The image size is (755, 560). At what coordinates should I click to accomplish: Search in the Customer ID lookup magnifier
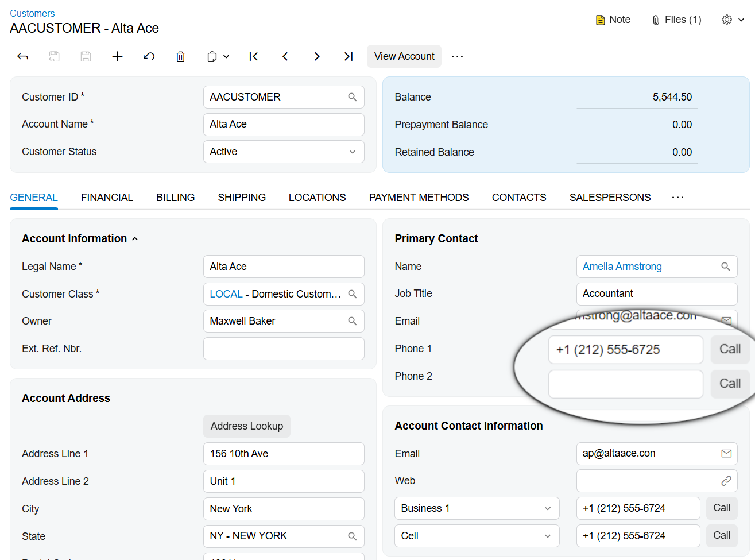pos(353,97)
